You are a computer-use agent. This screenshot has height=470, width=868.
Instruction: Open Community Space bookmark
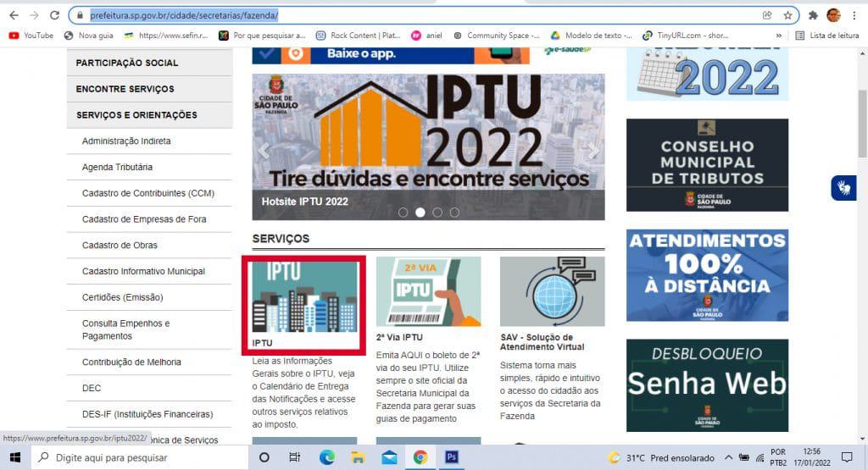(496, 36)
